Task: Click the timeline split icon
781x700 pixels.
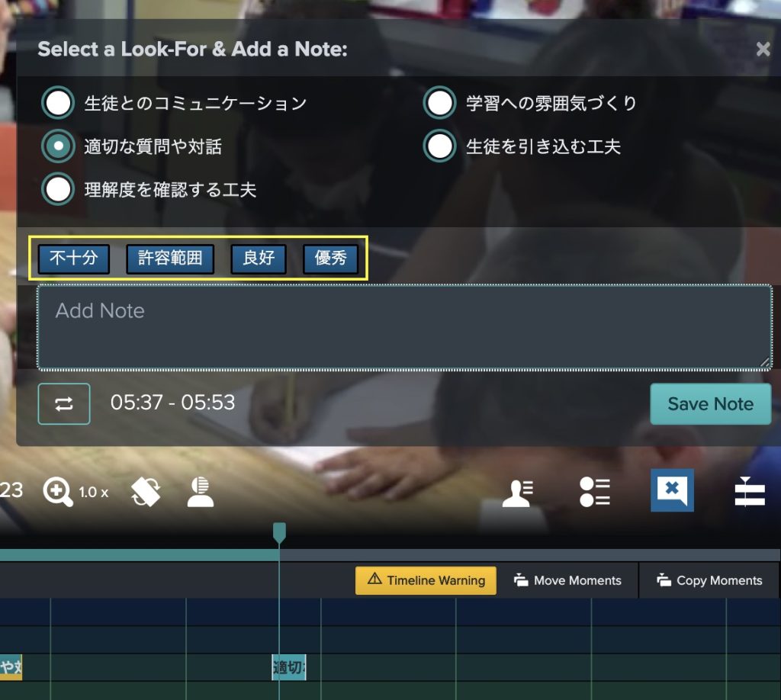Action: click(x=749, y=492)
